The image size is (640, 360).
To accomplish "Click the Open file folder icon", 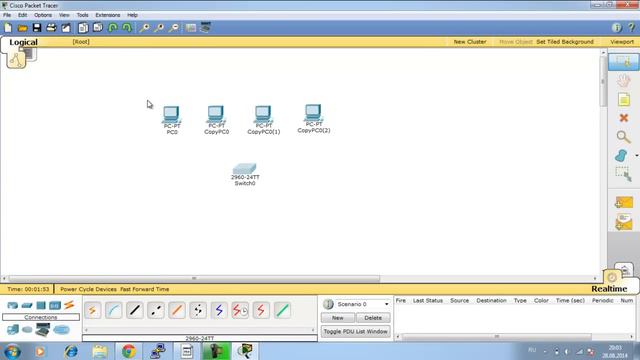I will [x=22, y=28].
